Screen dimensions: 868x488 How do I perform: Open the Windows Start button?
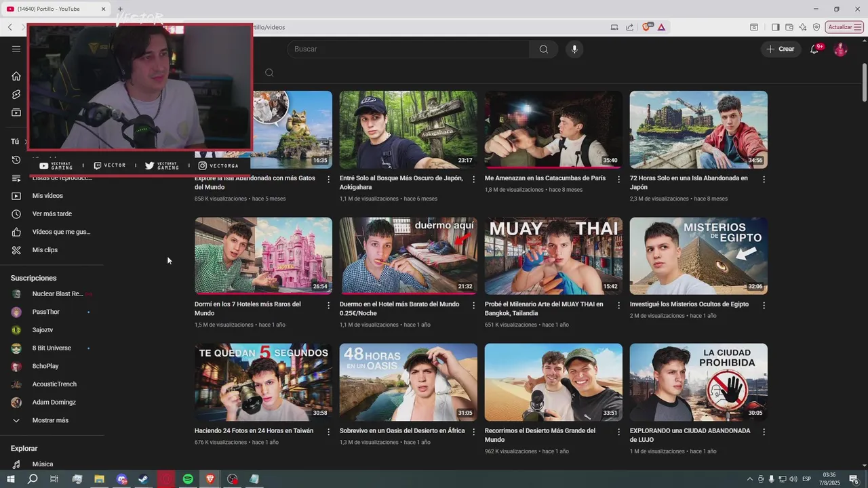10,479
